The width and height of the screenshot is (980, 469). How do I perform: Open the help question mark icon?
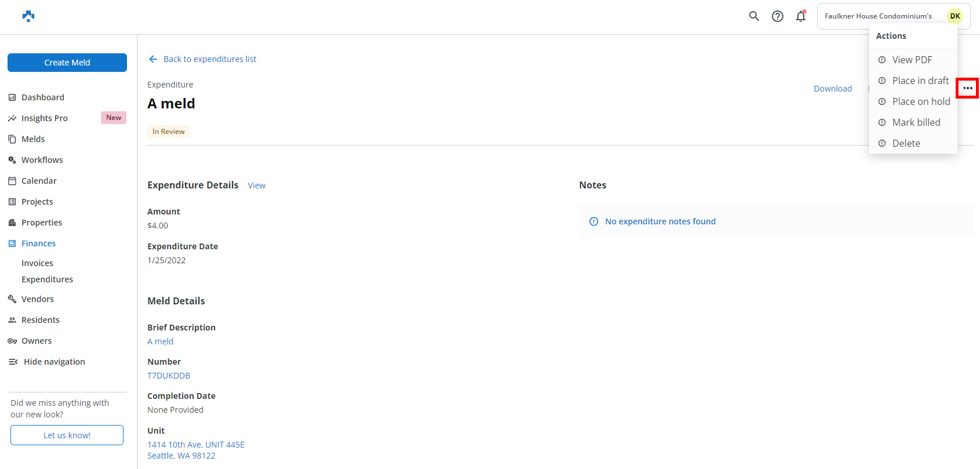[x=778, y=16]
